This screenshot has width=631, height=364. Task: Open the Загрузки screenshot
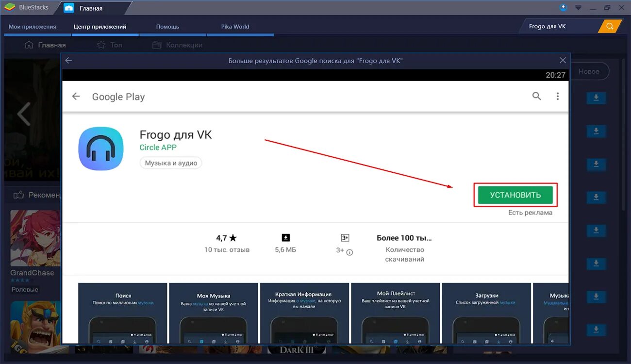click(486, 314)
